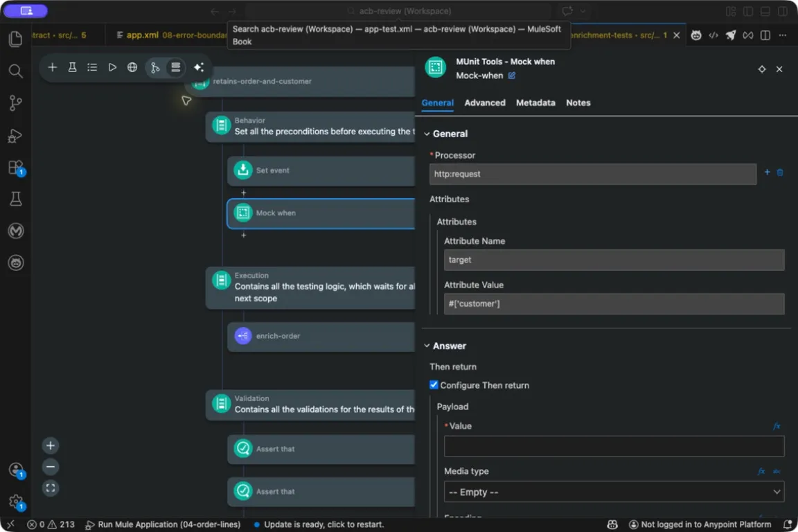Fit the flow canvas to screen

pyautogui.click(x=51, y=488)
